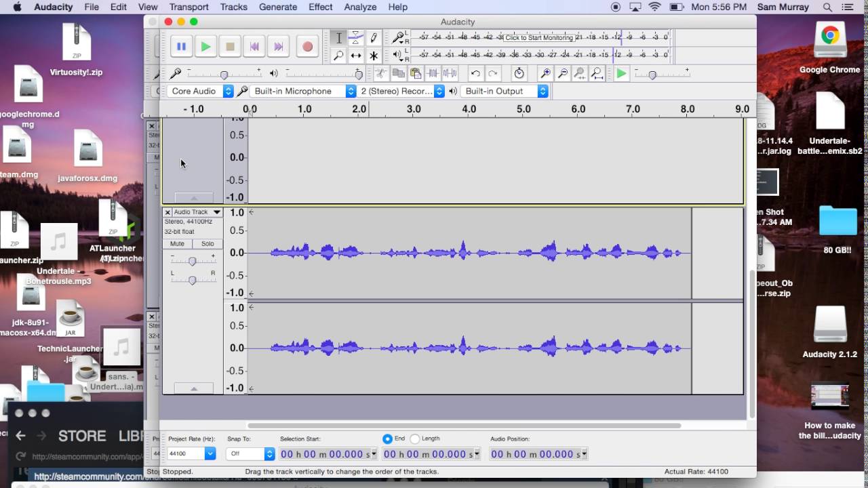Click the Wi-Fi icon in menu bar
868x488 pixels.
tap(654, 7)
